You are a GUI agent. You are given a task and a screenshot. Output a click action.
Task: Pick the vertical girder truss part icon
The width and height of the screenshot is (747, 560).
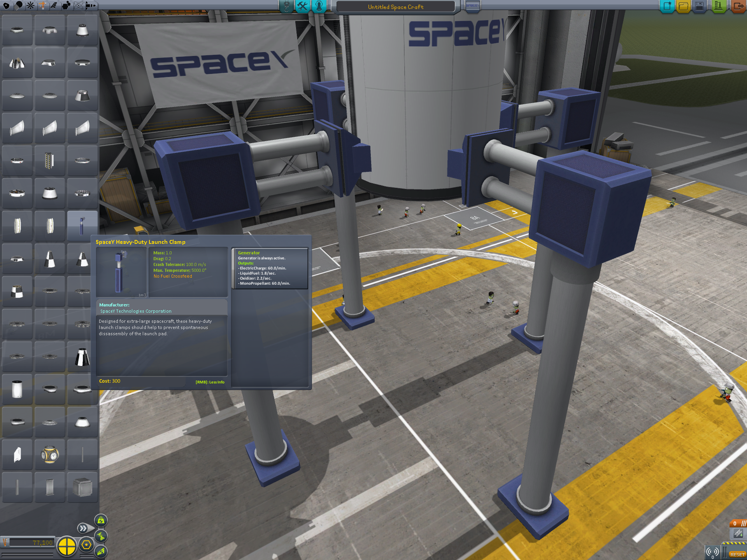(x=49, y=161)
